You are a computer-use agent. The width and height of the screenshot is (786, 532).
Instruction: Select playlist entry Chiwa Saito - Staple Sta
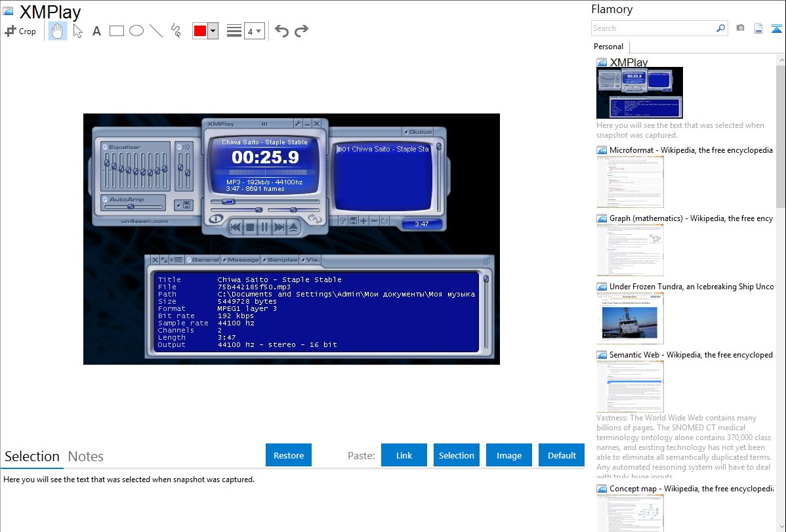pyautogui.click(x=383, y=149)
